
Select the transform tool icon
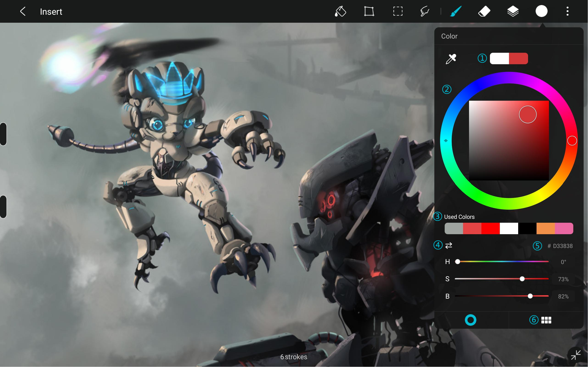[x=369, y=11]
